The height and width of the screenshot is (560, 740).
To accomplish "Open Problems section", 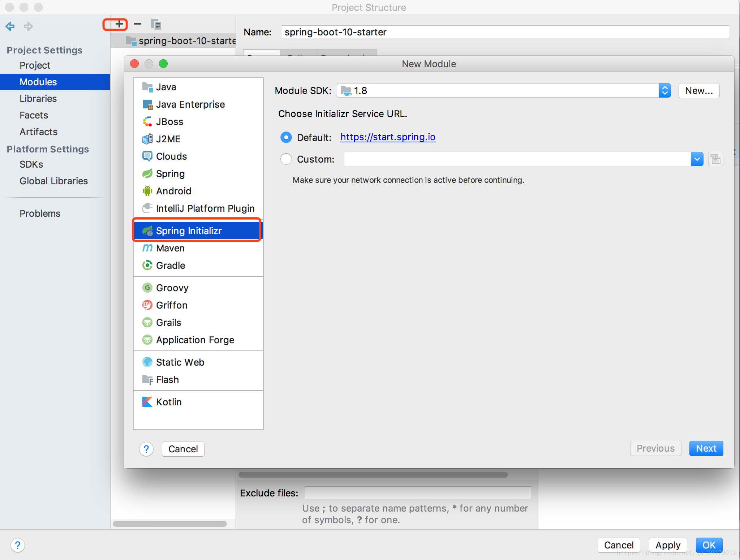I will 55,214.
